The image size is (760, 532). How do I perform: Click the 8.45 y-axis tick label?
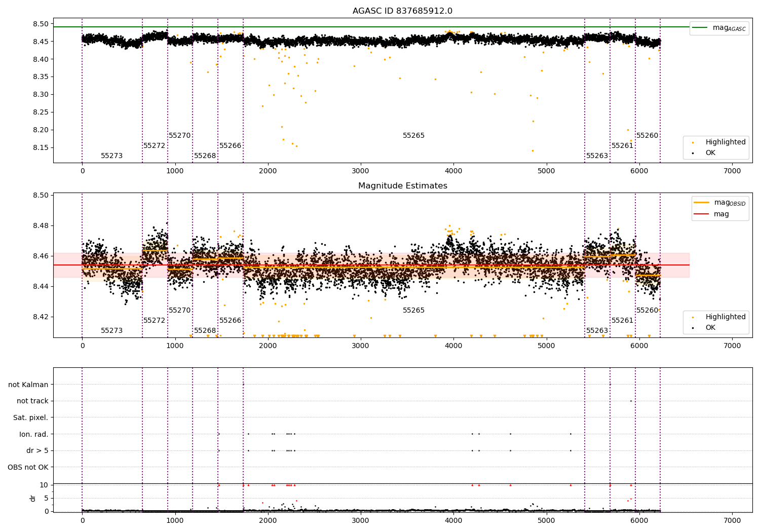[41, 42]
